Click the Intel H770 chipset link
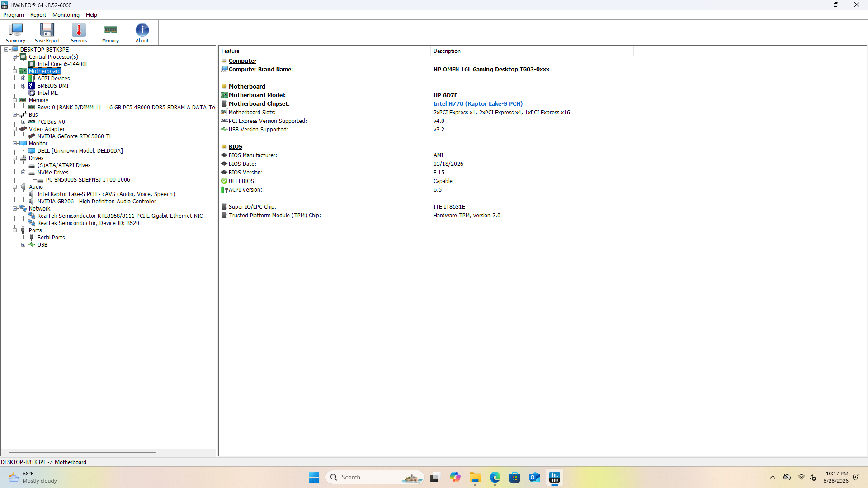This screenshot has width=868, height=488. pyautogui.click(x=478, y=104)
